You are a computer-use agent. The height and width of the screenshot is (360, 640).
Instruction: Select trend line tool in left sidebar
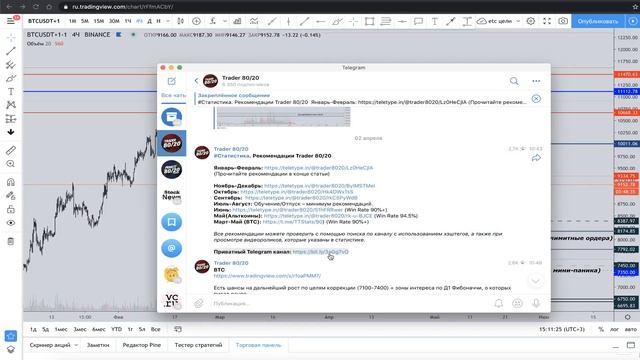point(11,51)
